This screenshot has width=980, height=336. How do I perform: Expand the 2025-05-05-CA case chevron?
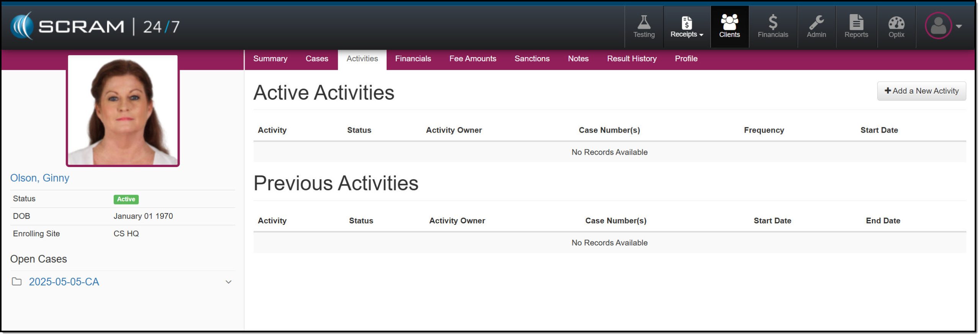(x=229, y=282)
